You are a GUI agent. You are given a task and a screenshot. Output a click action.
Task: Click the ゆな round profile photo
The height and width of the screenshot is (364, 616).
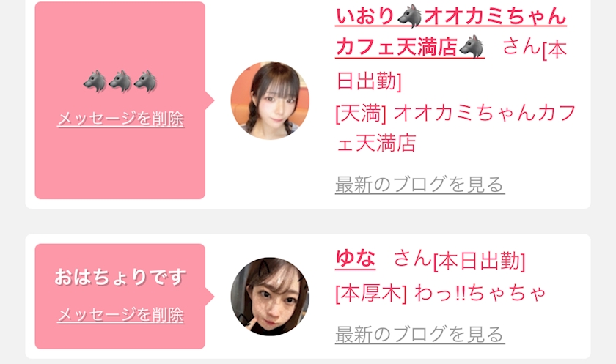coord(270,297)
